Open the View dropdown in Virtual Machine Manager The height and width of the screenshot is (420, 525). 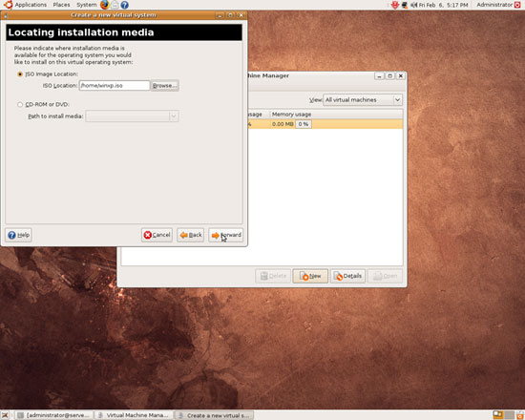coord(363,100)
